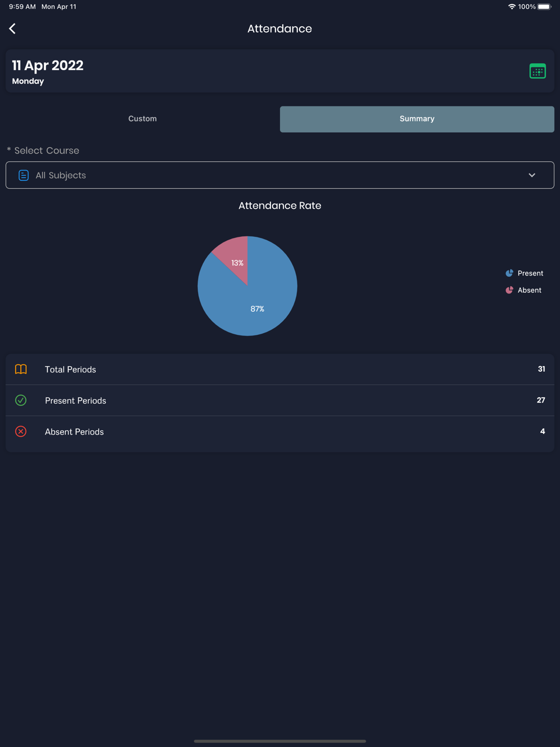Select the Absent Periods label
560x747 pixels.
pyautogui.click(x=74, y=432)
